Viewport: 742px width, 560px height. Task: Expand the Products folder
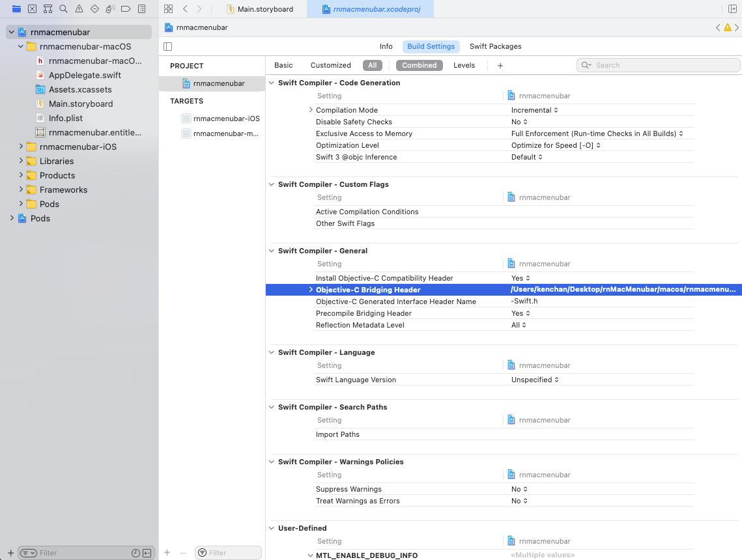click(x=20, y=175)
